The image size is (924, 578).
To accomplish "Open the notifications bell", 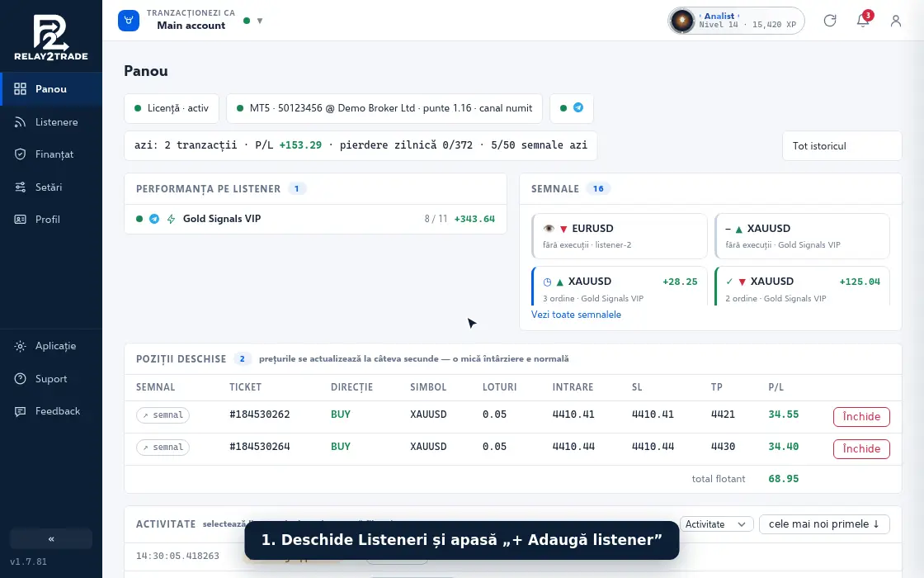I will [863, 21].
